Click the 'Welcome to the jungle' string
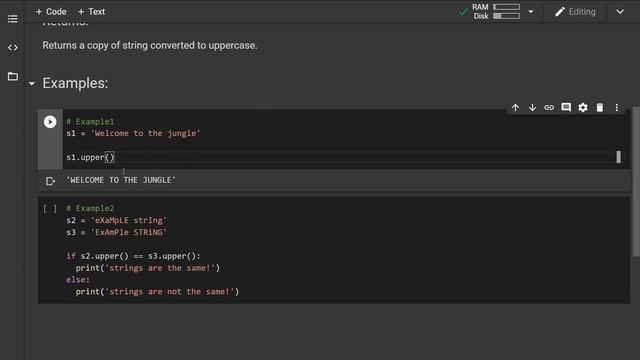640x360 pixels. [145, 133]
